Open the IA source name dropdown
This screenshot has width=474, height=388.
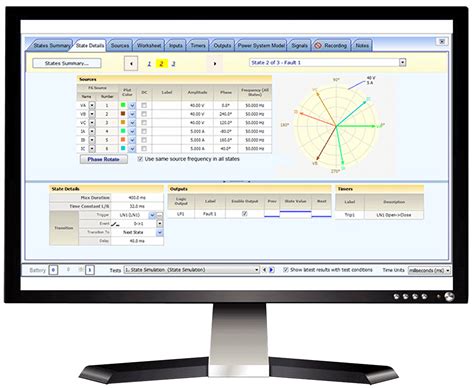[92, 131]
